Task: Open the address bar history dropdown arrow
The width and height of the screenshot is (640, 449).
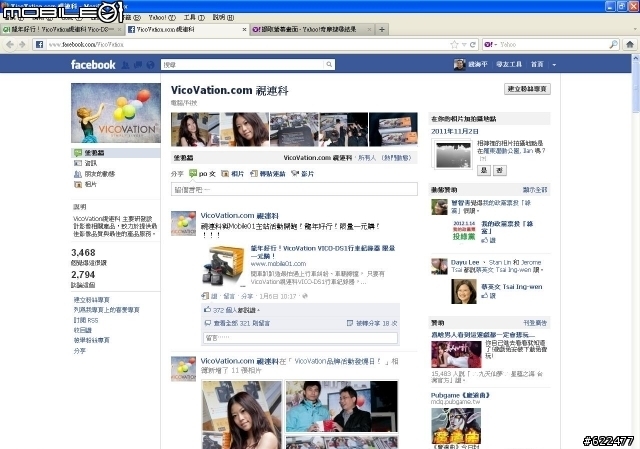Action: (x=464, y=44)
